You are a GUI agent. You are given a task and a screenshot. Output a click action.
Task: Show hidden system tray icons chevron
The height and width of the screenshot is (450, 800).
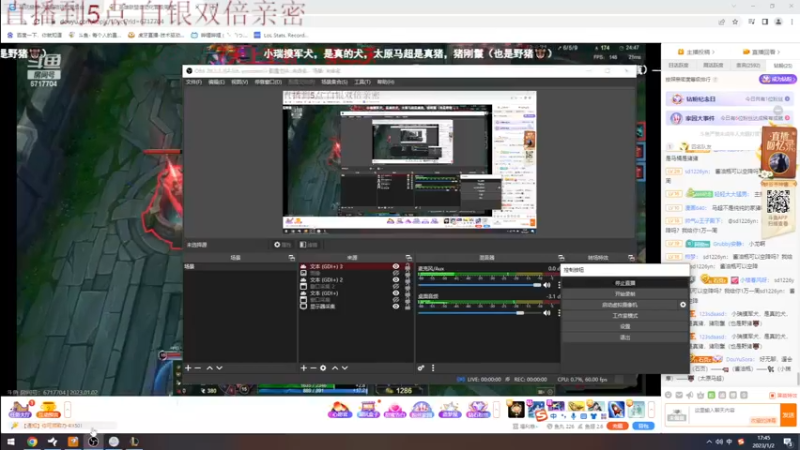(709, 442)
